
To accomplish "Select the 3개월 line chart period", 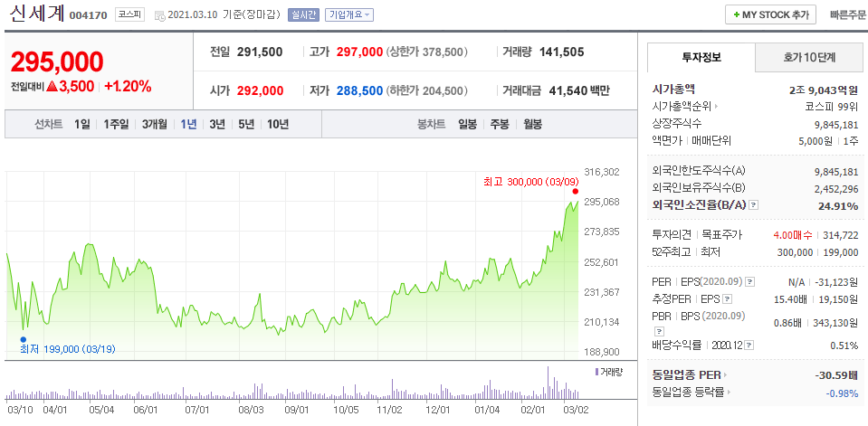I will (x=155, y=124).
